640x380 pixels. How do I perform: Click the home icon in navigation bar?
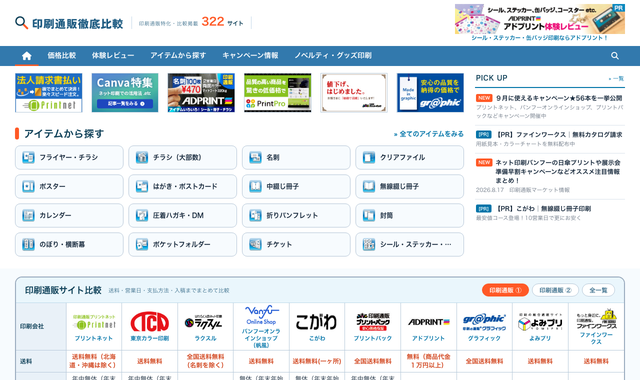pyautogui.click(x=27, y=56)
